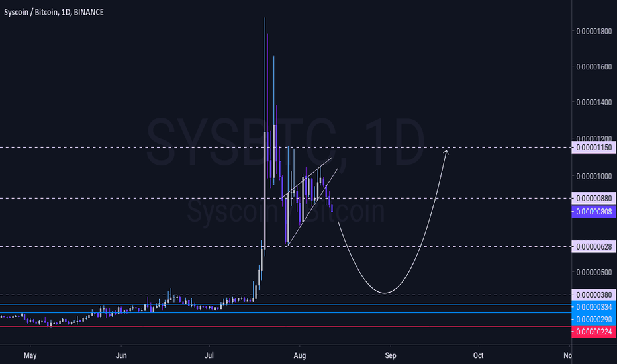Select the 0.00000380 price label
The image size is (617, 364).
point(594,295)
